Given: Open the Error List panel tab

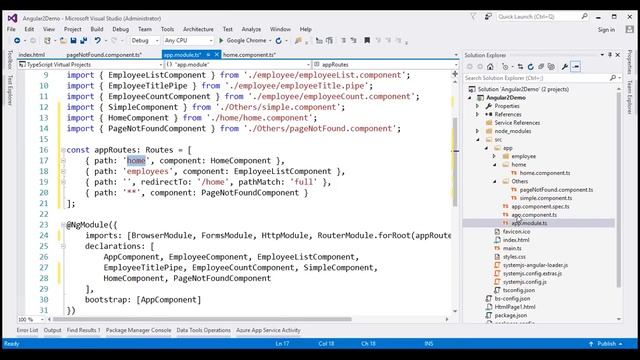Looking at the screenshot, I should pyautogui.click(x=27, y=330).
